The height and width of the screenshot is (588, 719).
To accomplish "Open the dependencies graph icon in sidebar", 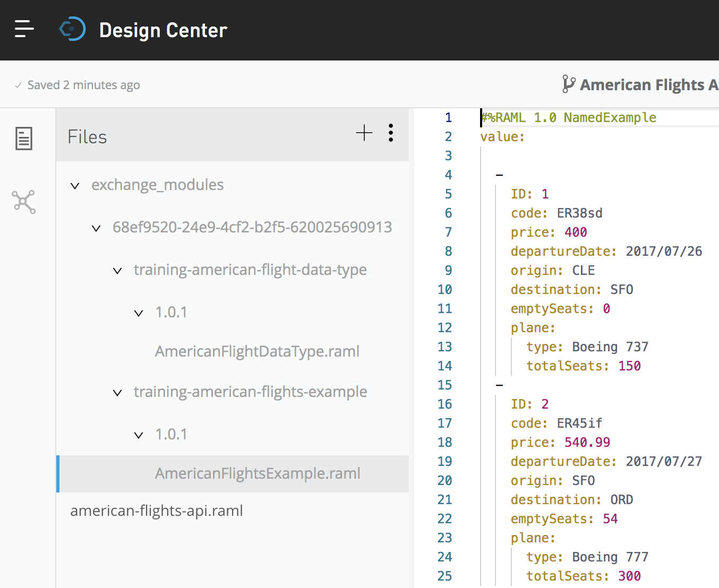I will 24,202.
